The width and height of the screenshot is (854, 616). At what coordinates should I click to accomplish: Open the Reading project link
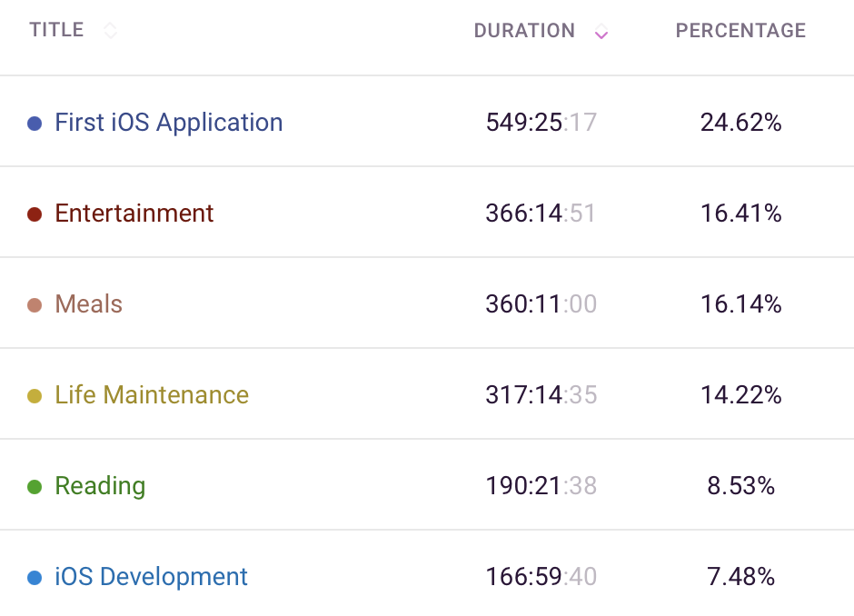(x=100, y=486)
